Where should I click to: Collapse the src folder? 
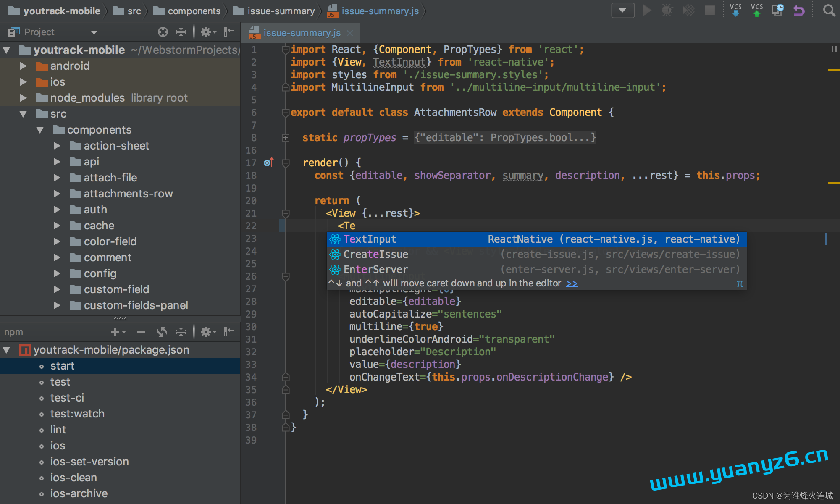pos(24,114)
